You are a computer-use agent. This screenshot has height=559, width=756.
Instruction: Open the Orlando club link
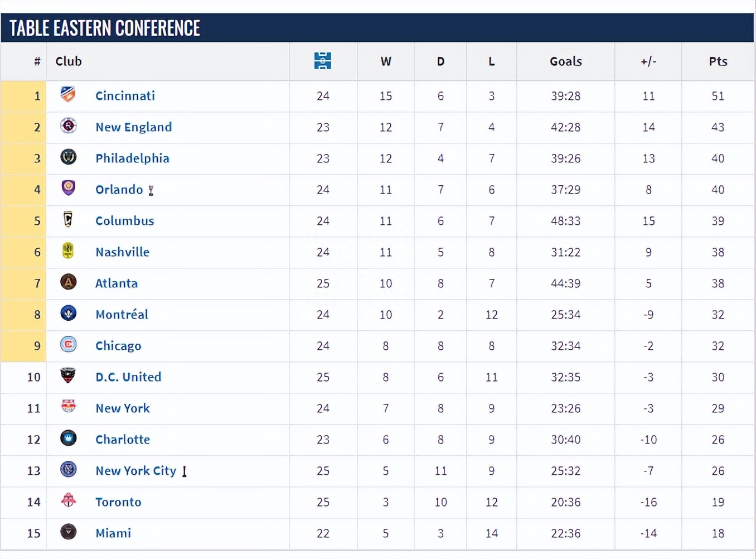pyautogui.click(x=119, y=190)
